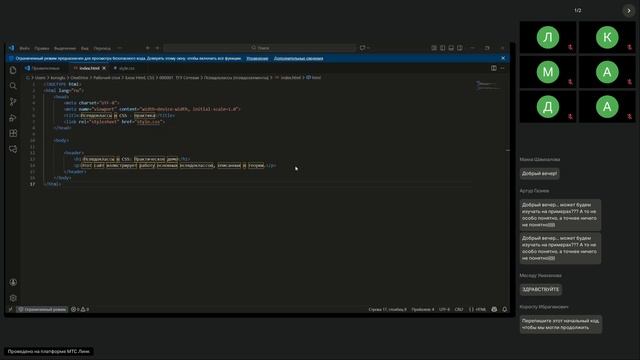Open the Go menu
The height and width of the screenshot is (360, 640).
(102, 48)
